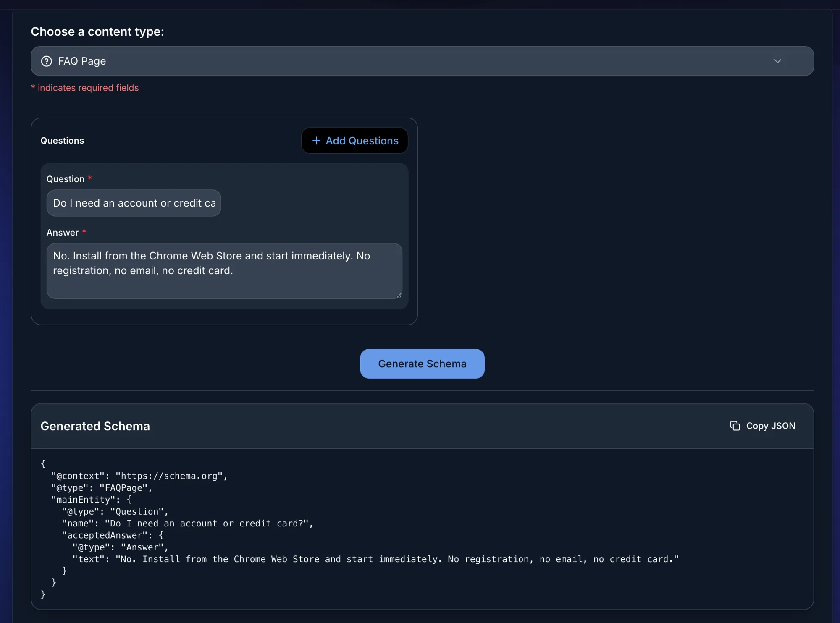Click the Copy JSON button label
This screenshot has width=840, height=623.
pos(771,426)
